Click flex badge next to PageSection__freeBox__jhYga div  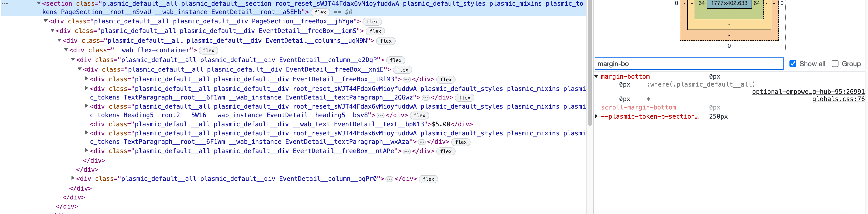(x=372, y=22)
